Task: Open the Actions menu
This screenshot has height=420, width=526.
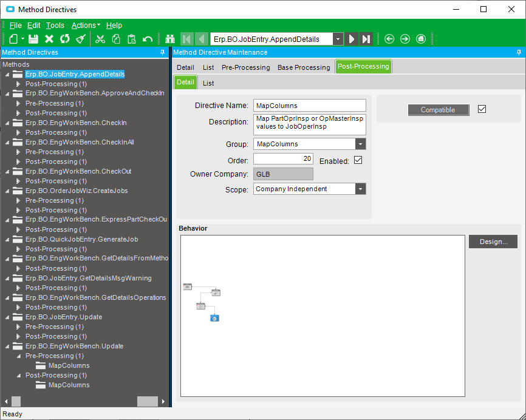Action: click(84, 25)
